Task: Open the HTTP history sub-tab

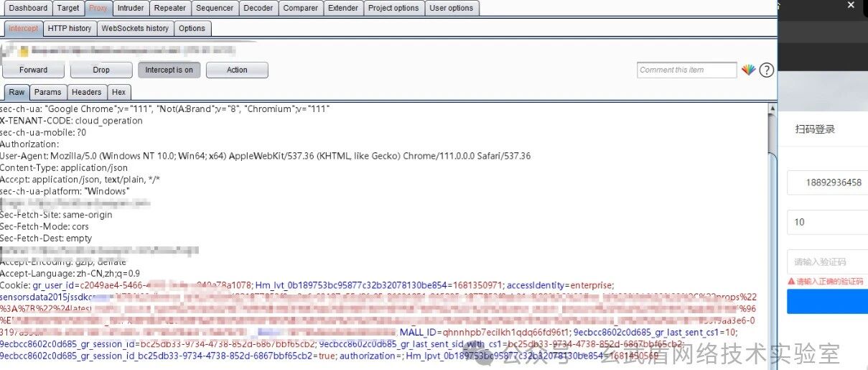Action: 70,28
